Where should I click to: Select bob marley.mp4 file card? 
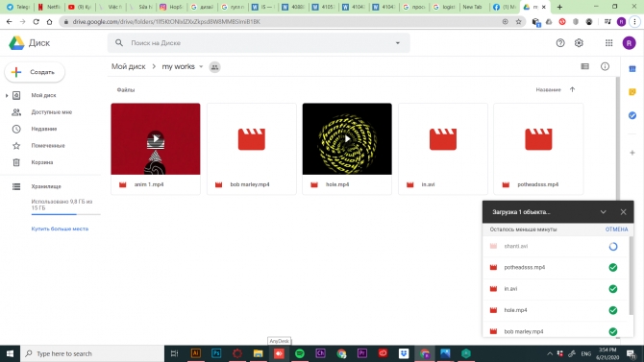point(252,149)
